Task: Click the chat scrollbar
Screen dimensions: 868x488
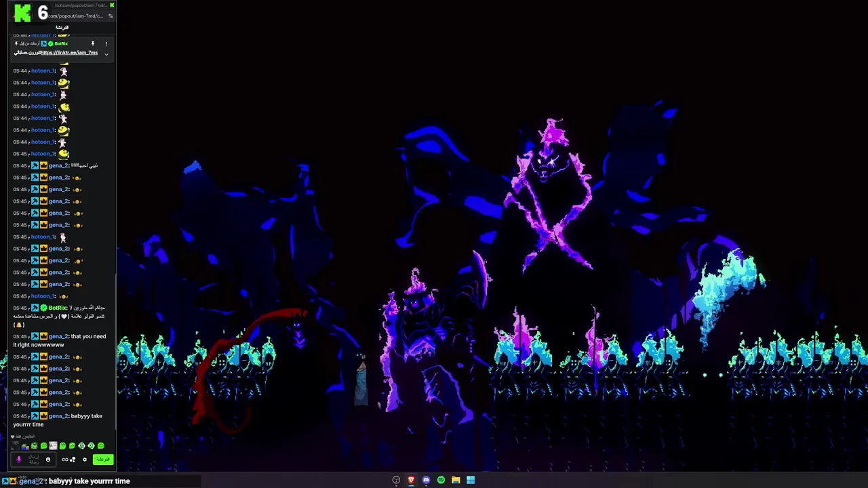Action: click(x=115, y=352)
